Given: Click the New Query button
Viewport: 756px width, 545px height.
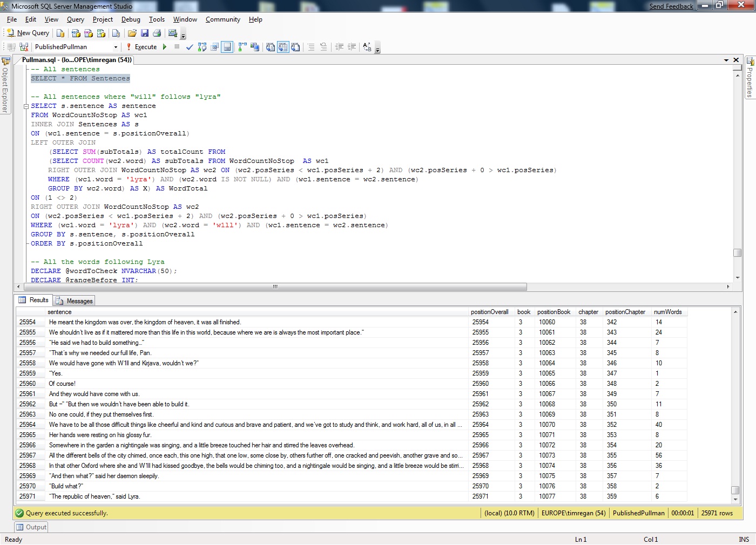Looking at the screenshot, I should [x=28, y=33].
